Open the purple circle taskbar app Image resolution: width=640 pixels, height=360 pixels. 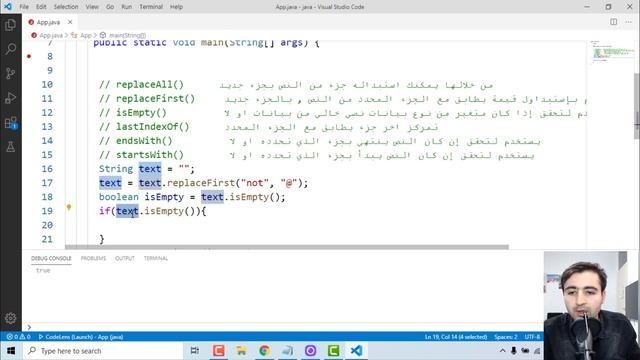click(310, 351)
